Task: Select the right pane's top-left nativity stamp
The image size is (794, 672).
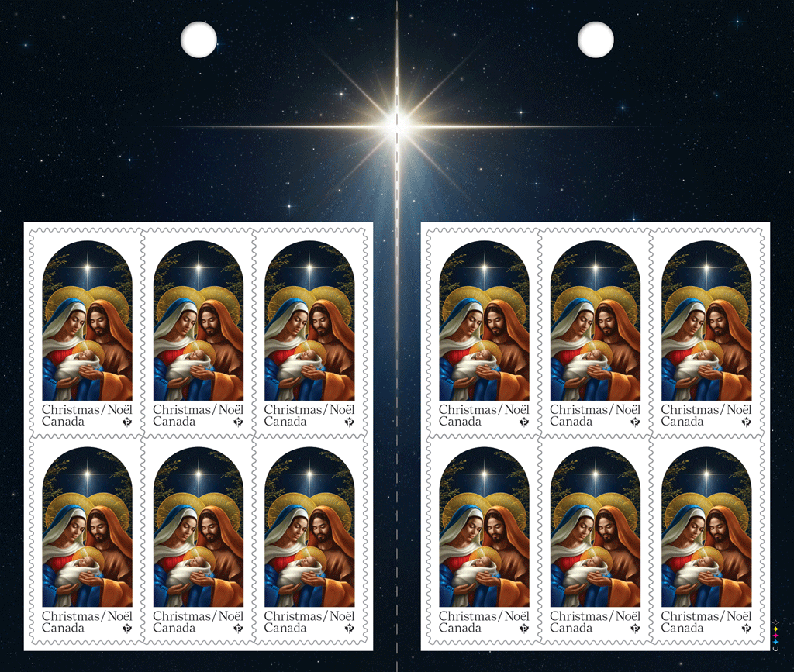Action: coord(484,334)
